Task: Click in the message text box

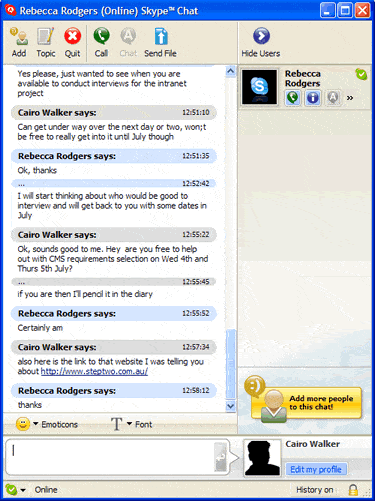Action: tap(110, 457)
